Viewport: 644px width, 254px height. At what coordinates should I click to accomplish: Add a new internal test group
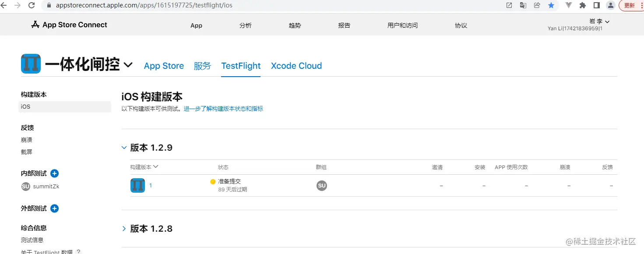click(54, 173)
